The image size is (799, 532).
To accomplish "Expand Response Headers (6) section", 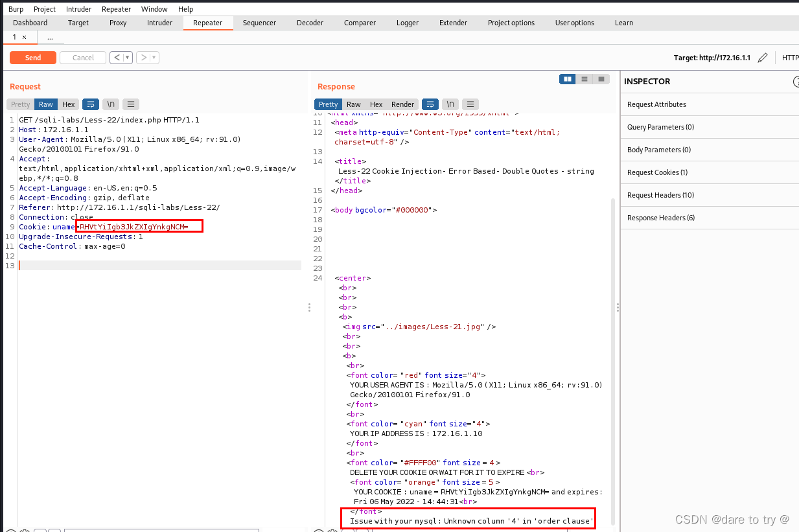I will [x=709, y=218].
